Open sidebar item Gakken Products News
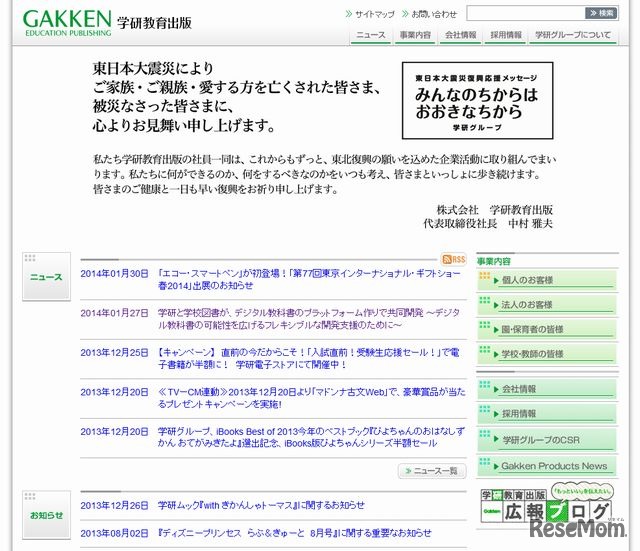The height and width of the screenshot is (551, 640). 547,466
